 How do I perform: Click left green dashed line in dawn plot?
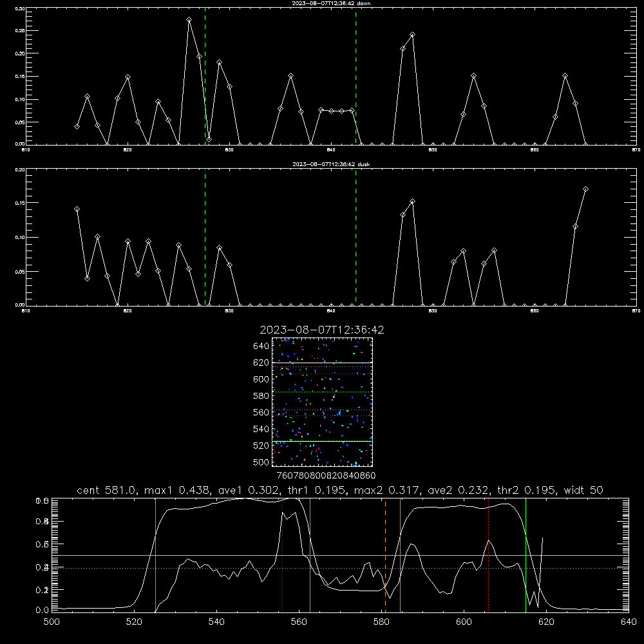205,76
